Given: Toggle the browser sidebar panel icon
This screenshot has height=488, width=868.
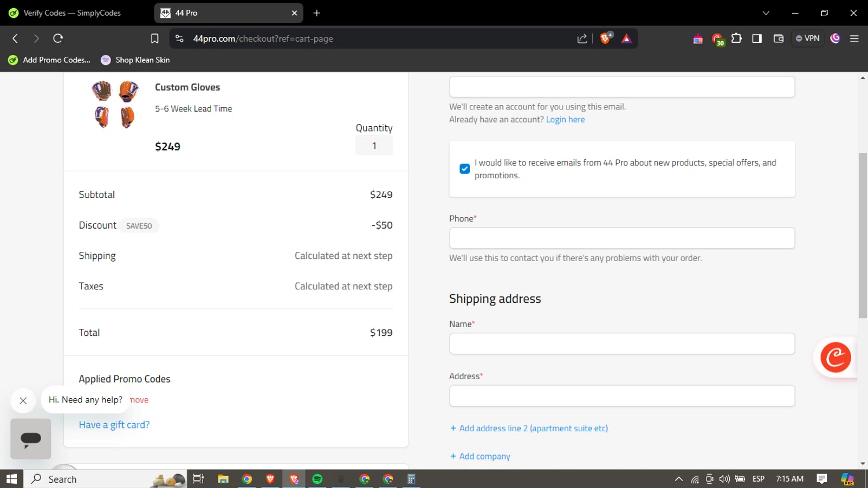Looking at the screenshot, I should tap(757, 38).
